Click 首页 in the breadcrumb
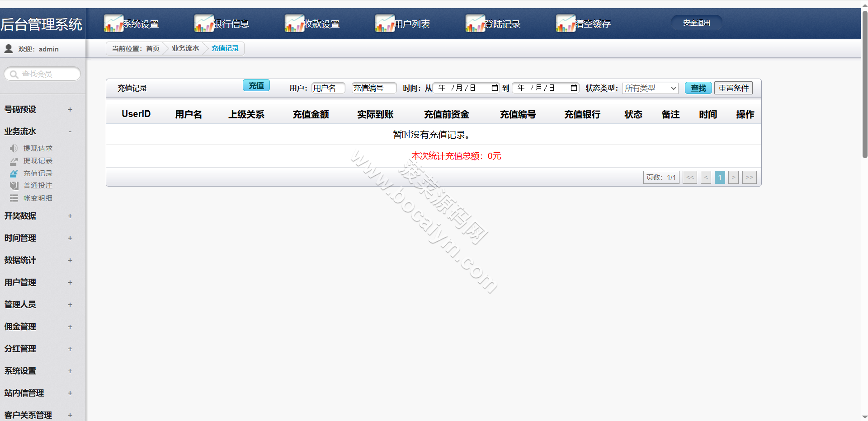Image resolution: width=868 pixels, height=421 pixels. point(153,48)
